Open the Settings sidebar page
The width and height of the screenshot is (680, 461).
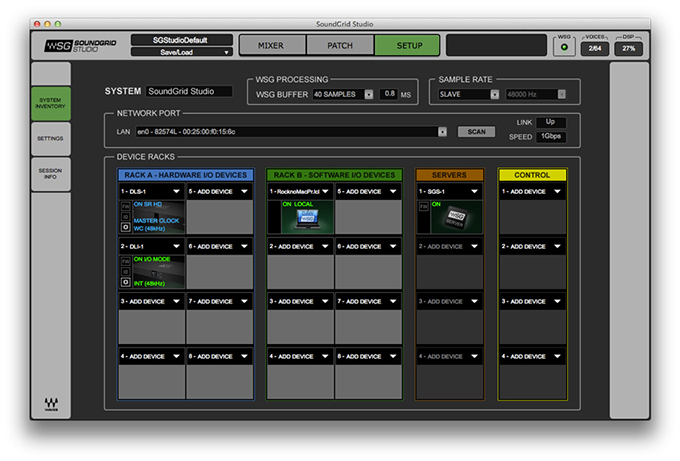(x=51, y=139)
